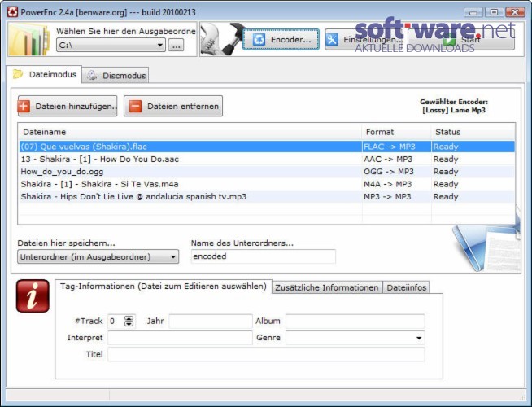The height and width of the screenshot is (407, 532).
Task: Open the Zusätzliche Informationen tab
Action: (x=327, y=287)
